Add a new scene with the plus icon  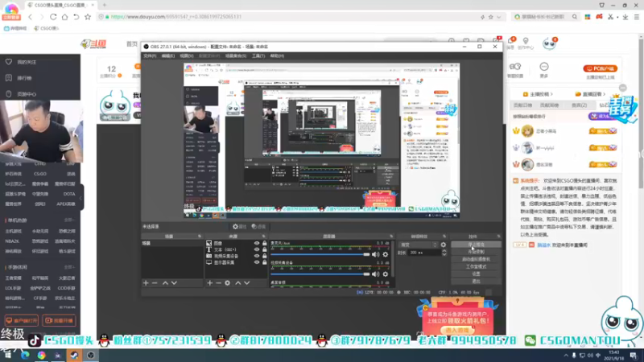point(146,283)
